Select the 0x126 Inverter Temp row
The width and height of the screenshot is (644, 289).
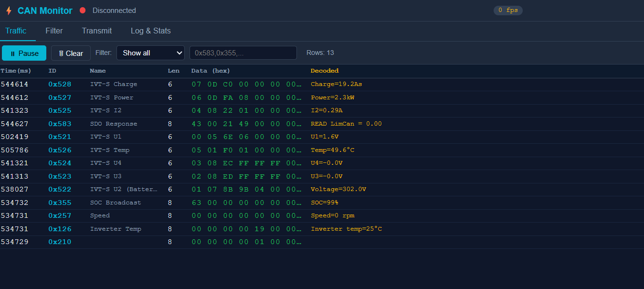[x=116, y=229]
